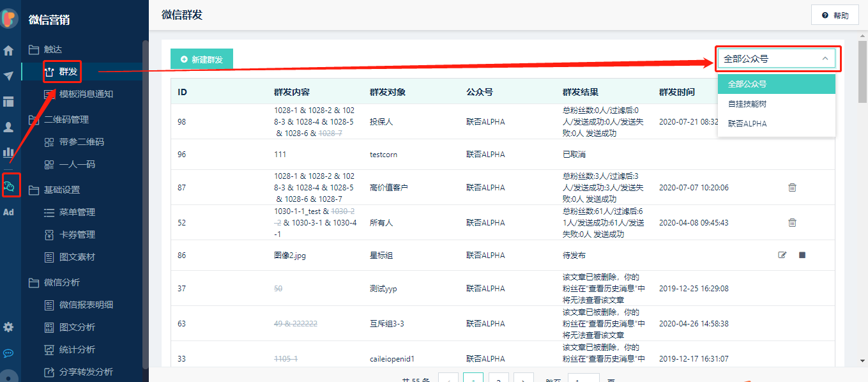Screen dimensions: 868x382
Task: Click the 待发布 result in row 86
Action: point(574,255)
